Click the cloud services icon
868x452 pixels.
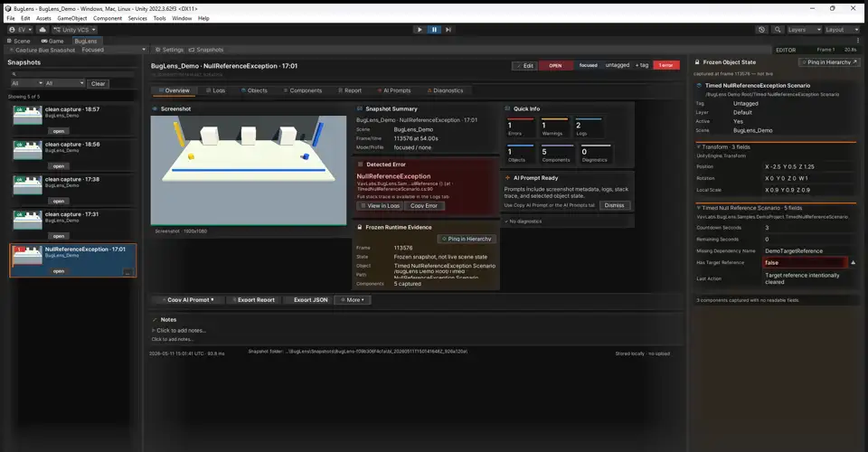(42, 30)
